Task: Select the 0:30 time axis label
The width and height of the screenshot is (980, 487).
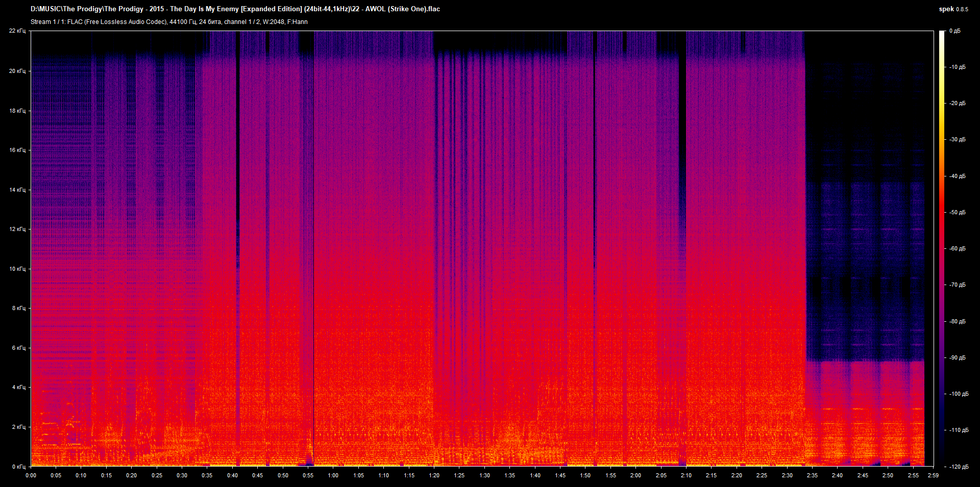Action: tap(182, 475)
